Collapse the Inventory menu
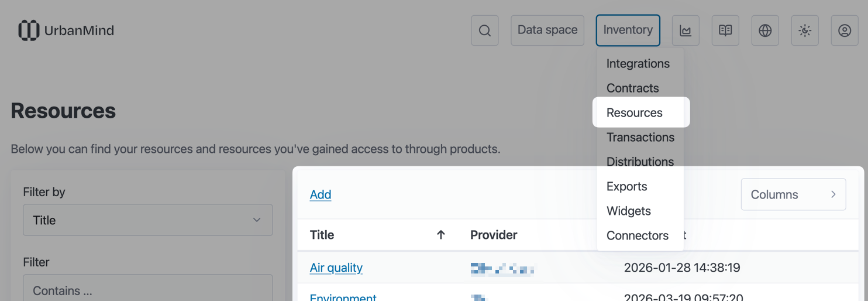868x301 pixels. 628,30
